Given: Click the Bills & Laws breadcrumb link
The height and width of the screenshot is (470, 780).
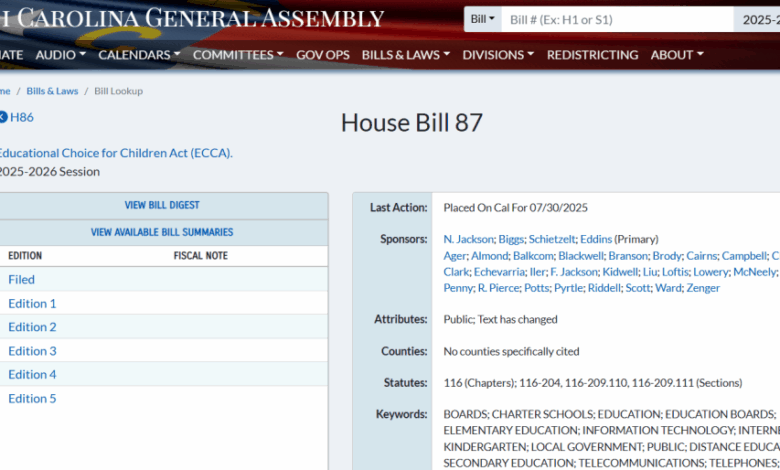Looking at the screenshot, I should click(x=52, y=91).
